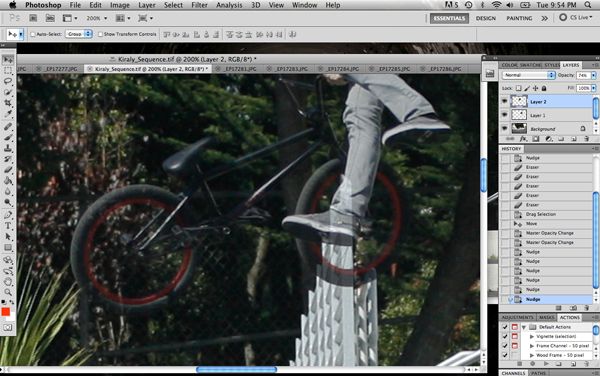Enable Show Transform Controls checkbox
Image resolution: width=600 pixels, height=376 pixels.
100,34
